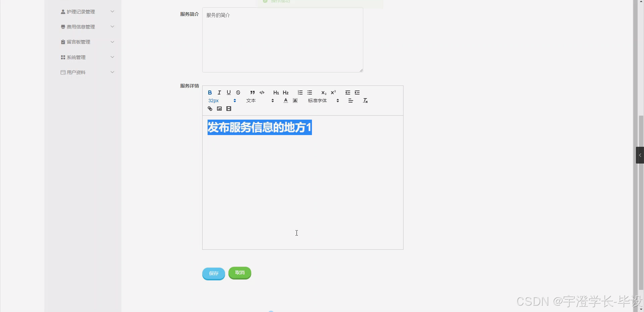This screenshot has width=644, height=312.
Task: Toggle the bullet list formatting
Action: pos(309,92)
